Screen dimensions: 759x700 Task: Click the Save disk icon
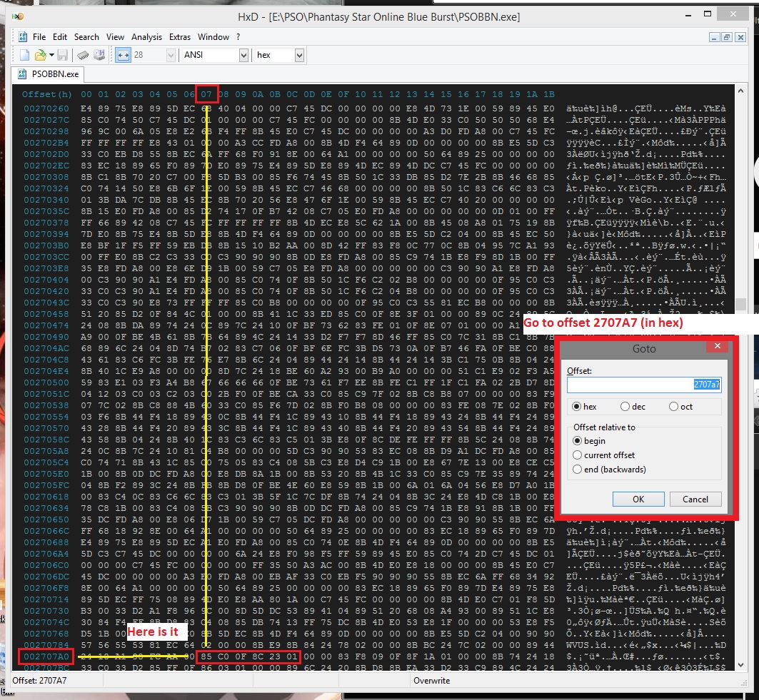[x=62, y=55]
